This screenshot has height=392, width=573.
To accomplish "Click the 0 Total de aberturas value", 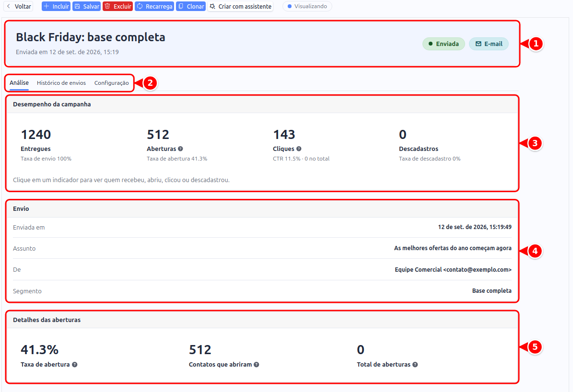I will pyautogui.click(x=361, y=350).
